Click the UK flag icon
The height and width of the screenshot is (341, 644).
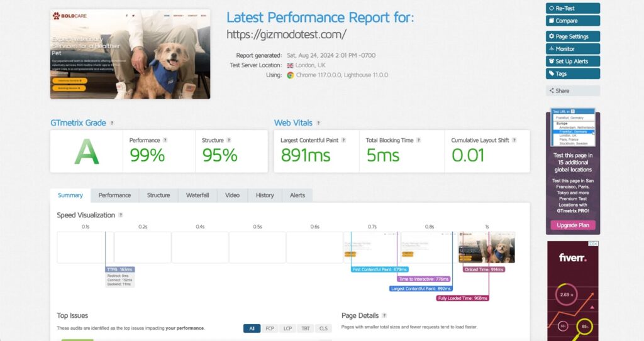pos(290,66)
